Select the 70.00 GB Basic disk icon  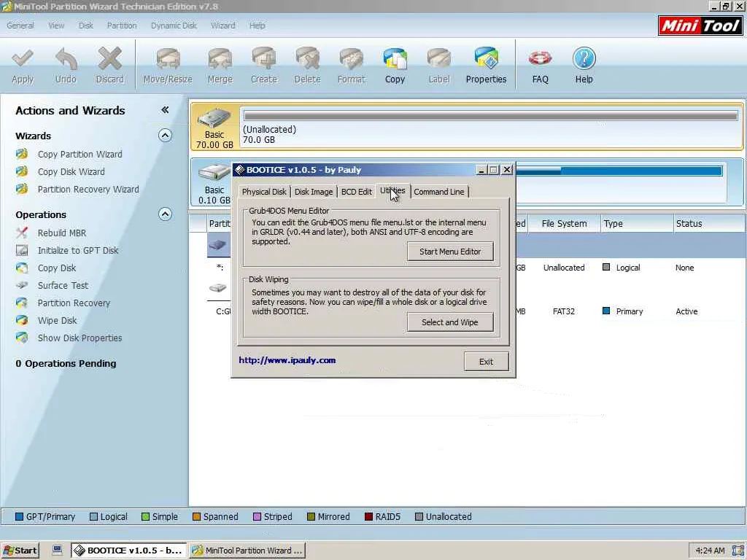214,127
